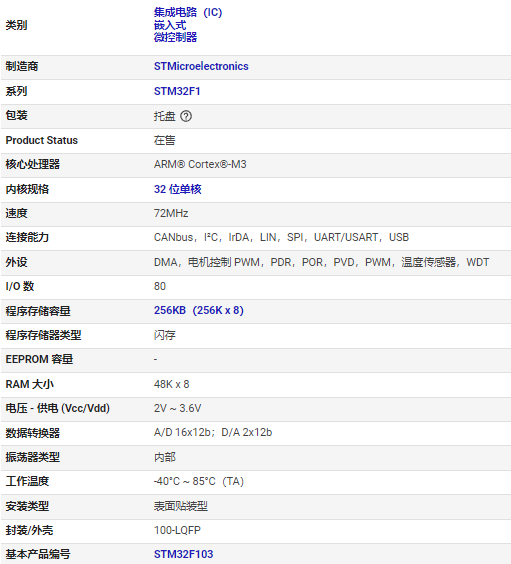511x564 pixels.
Task: Click the CANbus connectivity list text
Action: tap(281, 237)
